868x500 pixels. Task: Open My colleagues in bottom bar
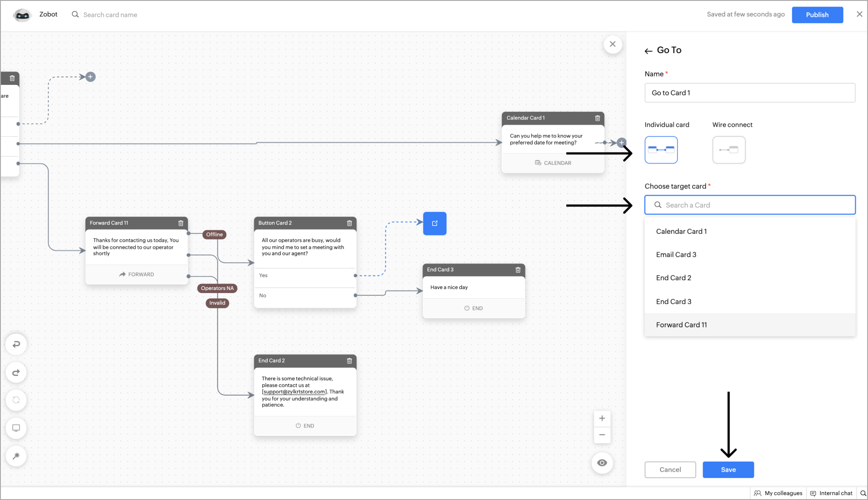[778, 493]
